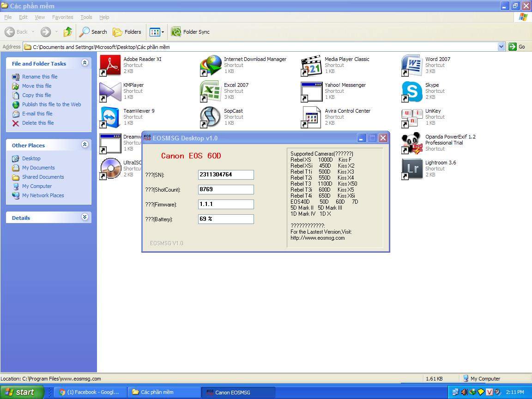Open My Documents in Other Places

point(38,168)
